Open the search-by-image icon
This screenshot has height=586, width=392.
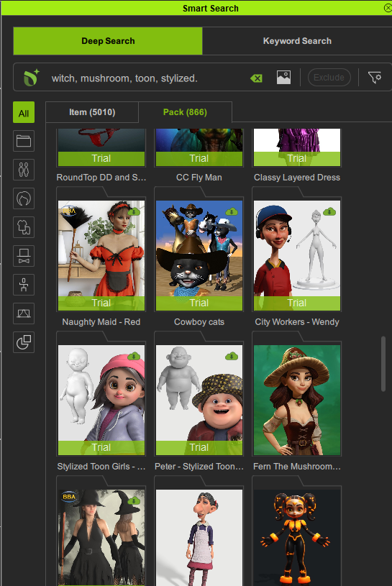283,78
